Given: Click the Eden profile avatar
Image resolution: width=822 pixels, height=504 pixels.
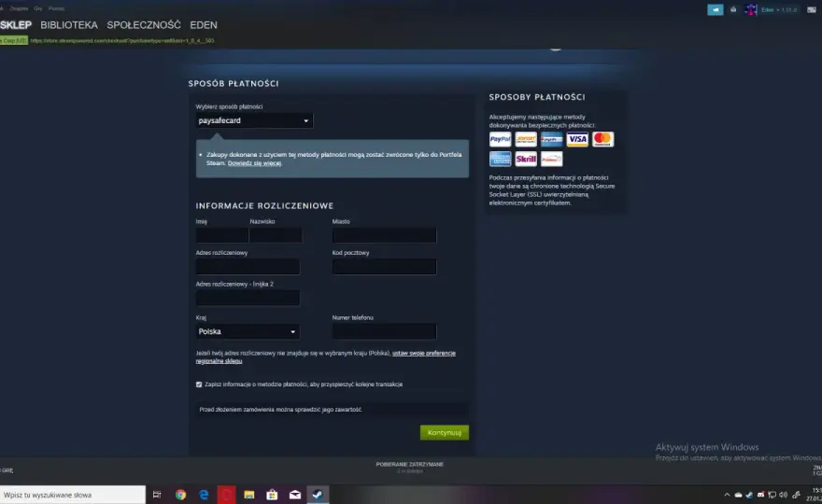Looking at the screenshot, I should tap(751, 9).
